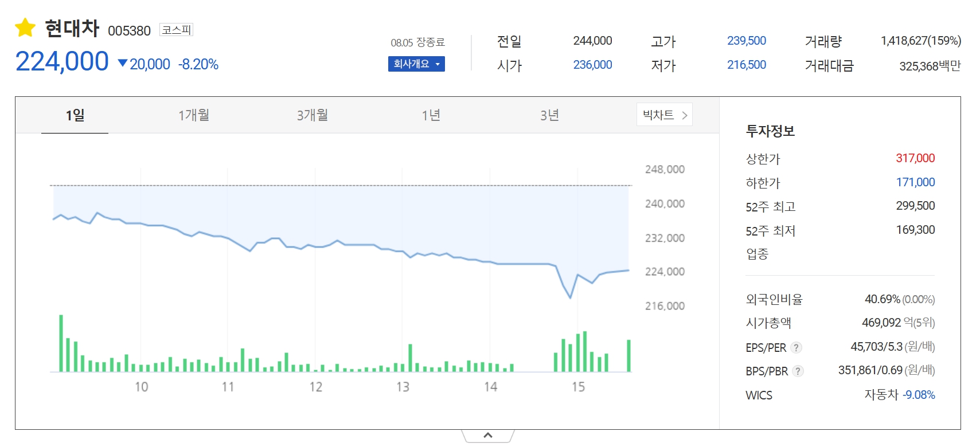Click the 코스피 market badge
This screenshot has width=980, height=447.
(x=176, y=30)
